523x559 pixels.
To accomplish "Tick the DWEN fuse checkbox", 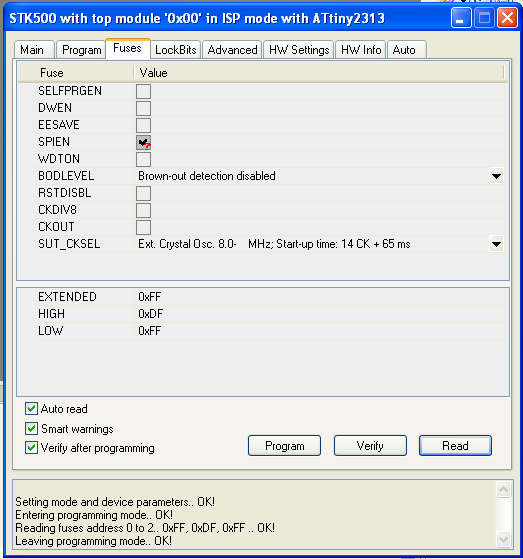I will [143, 108].
